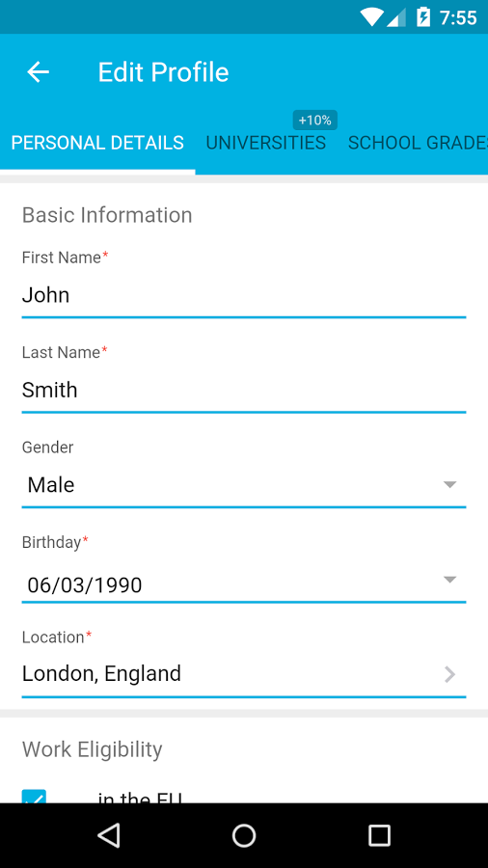Screen dimensions: 488x868
Task: Tap the Android back navigation triangle
Action: click(109, 835)
